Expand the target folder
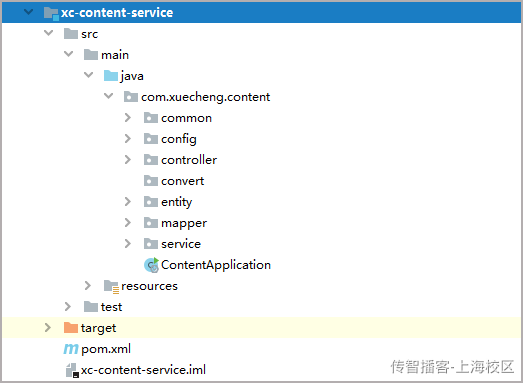 tap(48, 328)
